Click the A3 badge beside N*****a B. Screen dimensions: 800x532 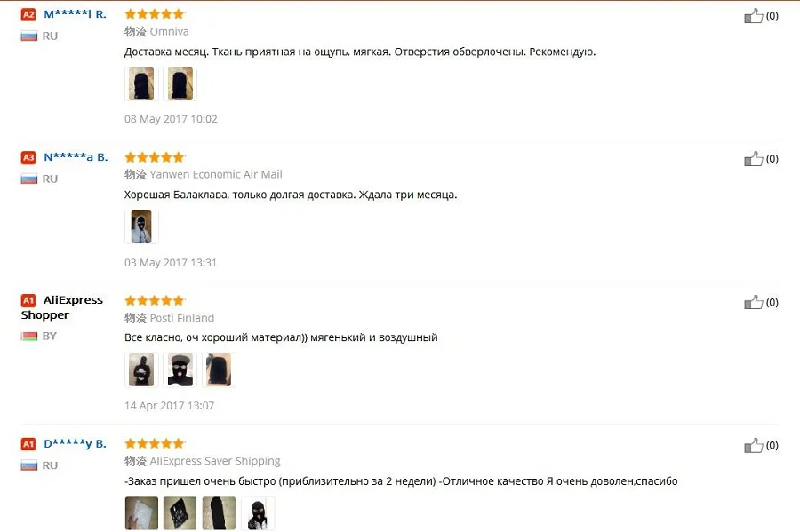[x=28, y=157]
